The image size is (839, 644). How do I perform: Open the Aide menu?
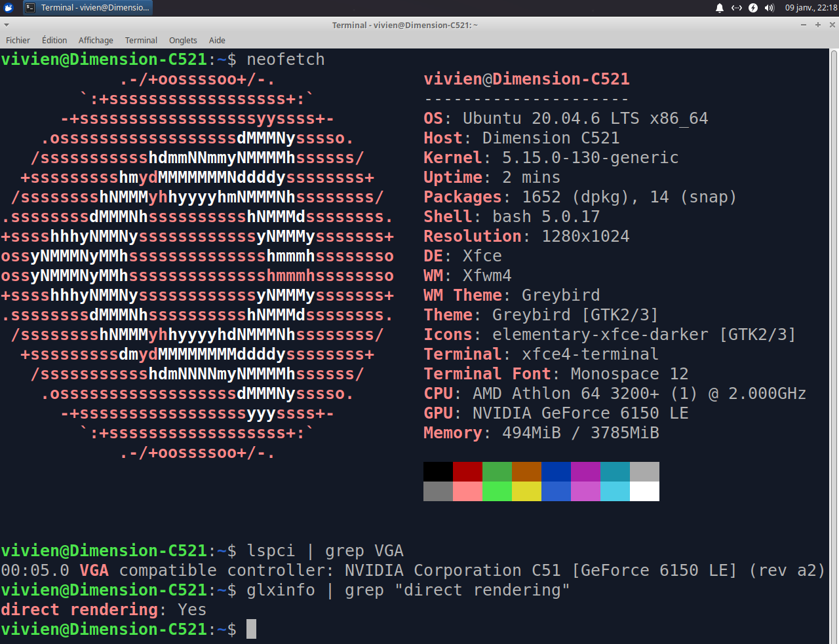pyautogui.click(x=217, y=40)
